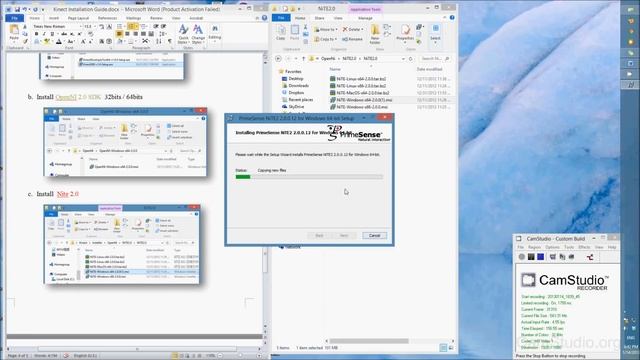Go up one folder level in Explorer

[x=304, y=58]
